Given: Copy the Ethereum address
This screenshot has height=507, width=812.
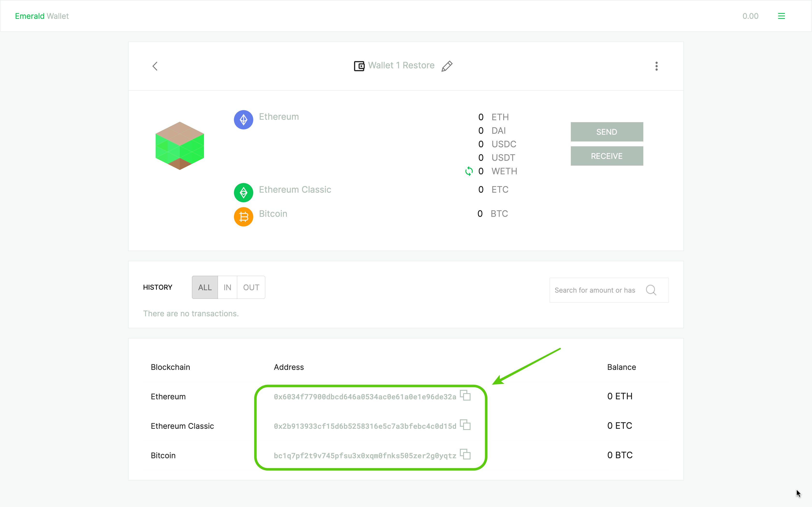Looking at the screenshot, I should tap(465, 396).
